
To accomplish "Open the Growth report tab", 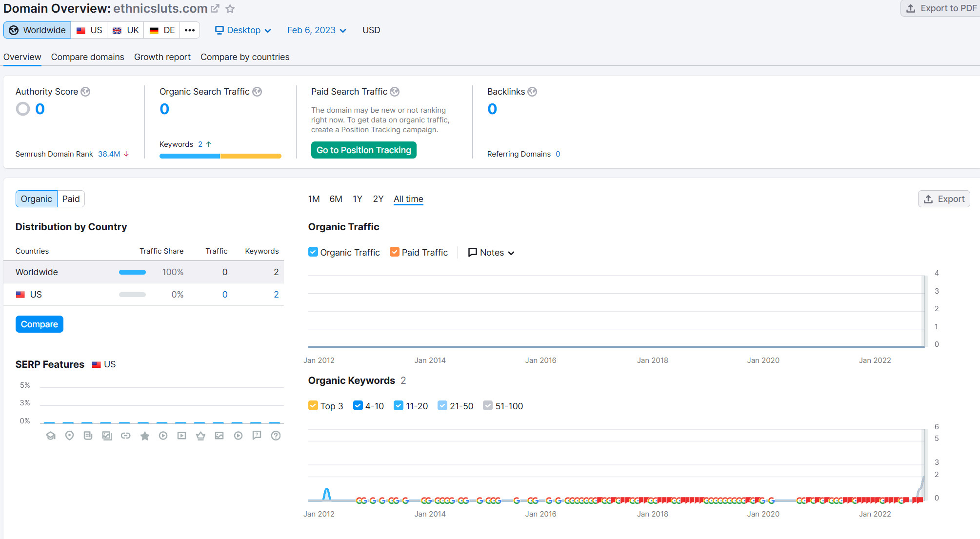I will click(x=162, y=57).
